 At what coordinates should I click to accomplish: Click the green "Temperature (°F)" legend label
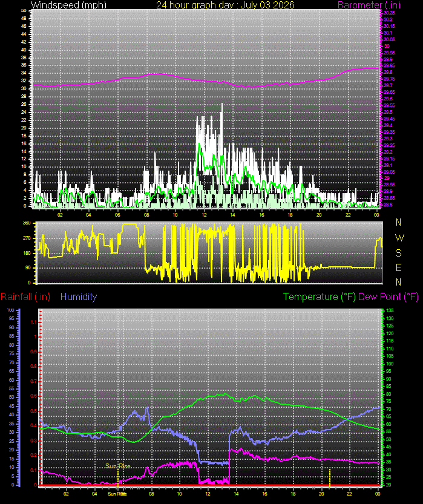coord(320,296)
